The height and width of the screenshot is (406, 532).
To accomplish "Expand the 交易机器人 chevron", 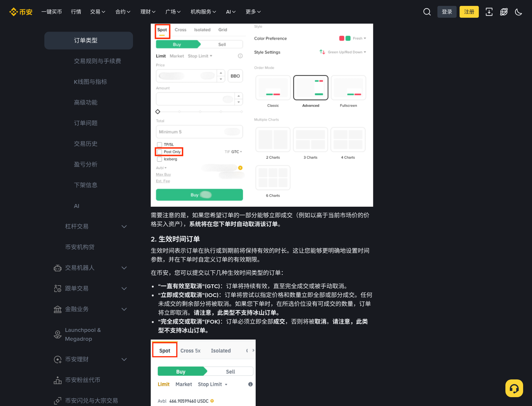I will (x=124, y=268).
